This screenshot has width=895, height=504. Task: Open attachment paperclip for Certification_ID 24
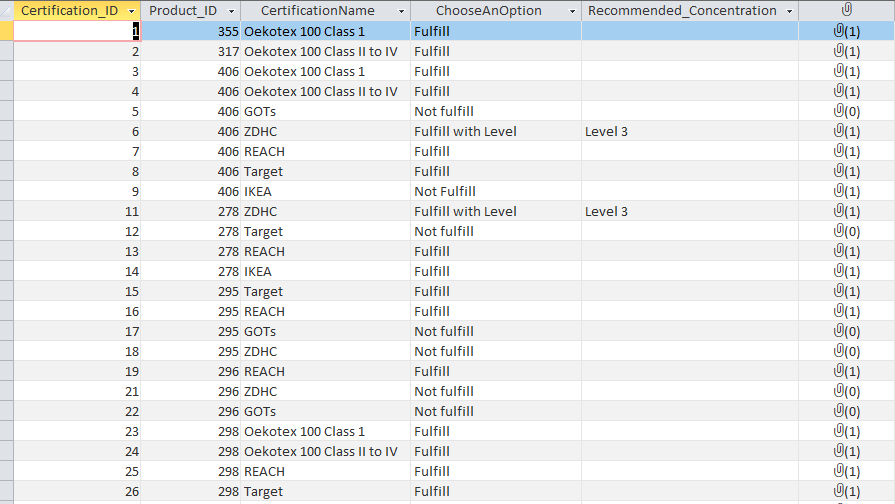tap(838, 451)
